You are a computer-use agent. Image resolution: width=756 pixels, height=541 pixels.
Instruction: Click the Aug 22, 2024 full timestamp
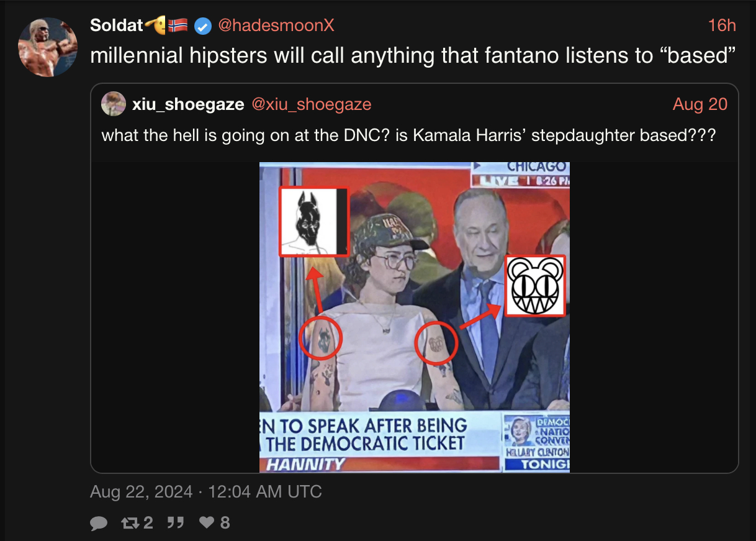tap(206, 492)
